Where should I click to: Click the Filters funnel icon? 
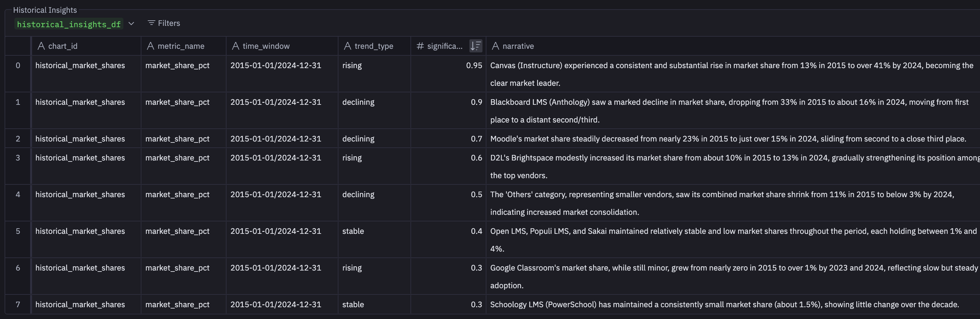tap(151, 23)
